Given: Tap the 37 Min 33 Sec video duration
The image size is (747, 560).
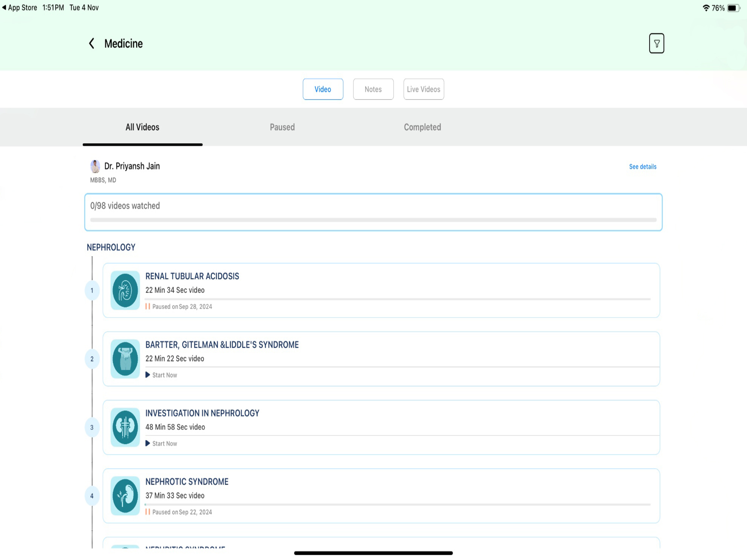Looking at the screenshot, I should tap(175, 495).
